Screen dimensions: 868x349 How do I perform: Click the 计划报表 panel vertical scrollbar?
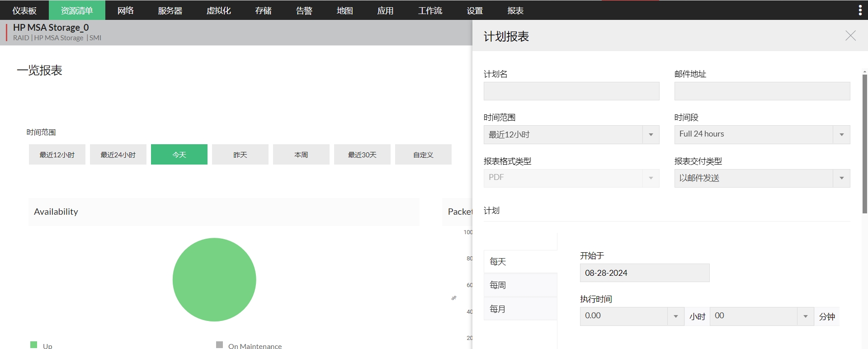tap(864, 144)
